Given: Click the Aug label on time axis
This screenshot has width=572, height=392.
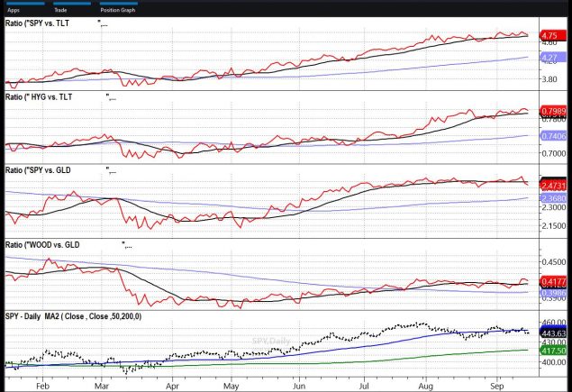Looking at the screenshot, I should pos(426,387).
